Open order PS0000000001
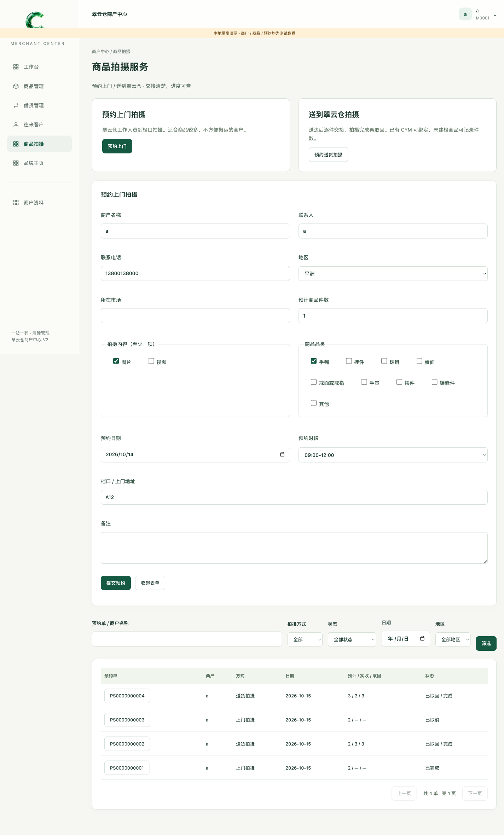Screen dimensions: 504x835 (127, 768)
